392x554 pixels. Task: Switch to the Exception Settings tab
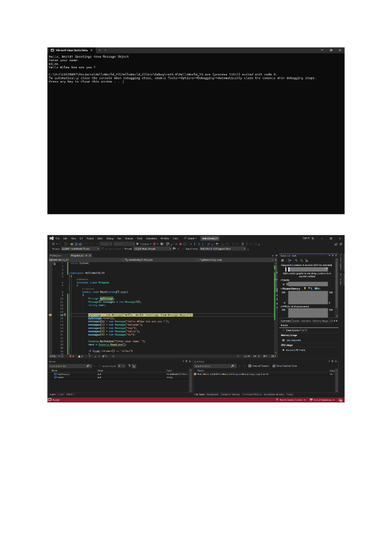pyautogui.click(x=230, y=394)
